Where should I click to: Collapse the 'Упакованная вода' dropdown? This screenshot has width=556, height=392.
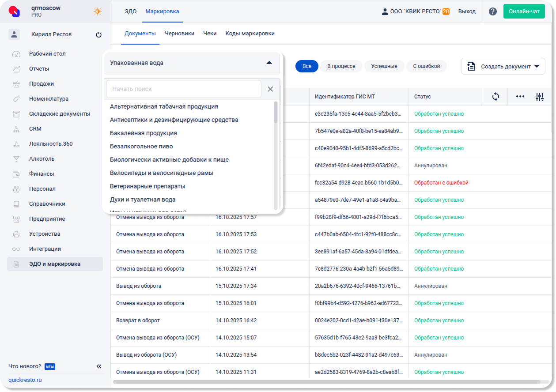pos(269,63)
